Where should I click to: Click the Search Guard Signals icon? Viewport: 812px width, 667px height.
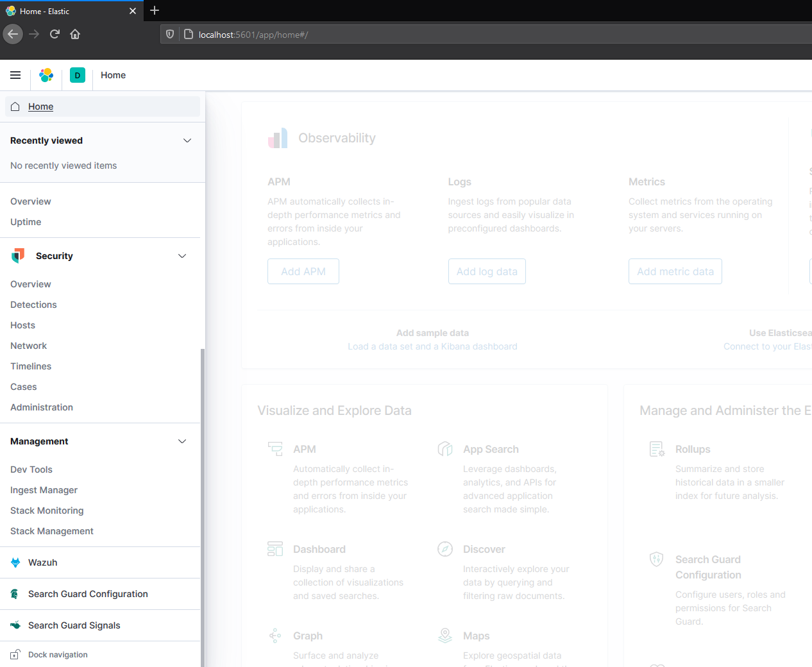(x=15, y=625)
